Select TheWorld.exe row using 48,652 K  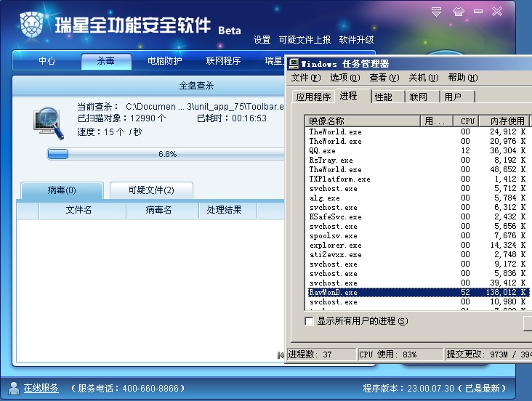(x=417, y=170)
